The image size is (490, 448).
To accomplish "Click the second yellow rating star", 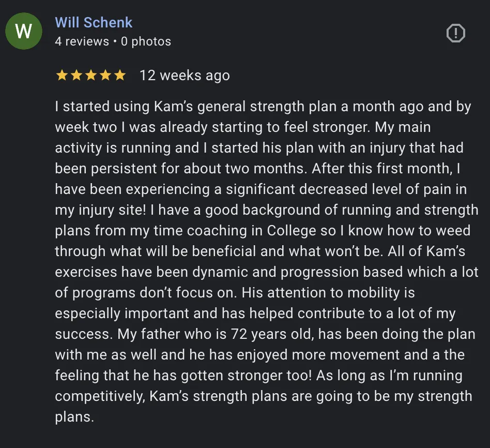I will tap(76, 76).
